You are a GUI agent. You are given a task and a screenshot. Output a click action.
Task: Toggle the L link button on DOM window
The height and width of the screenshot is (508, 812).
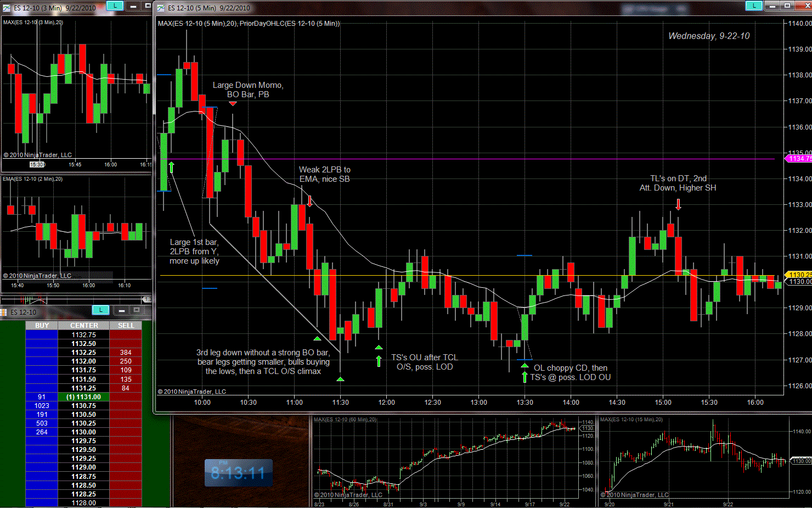(x=100, y=310)
